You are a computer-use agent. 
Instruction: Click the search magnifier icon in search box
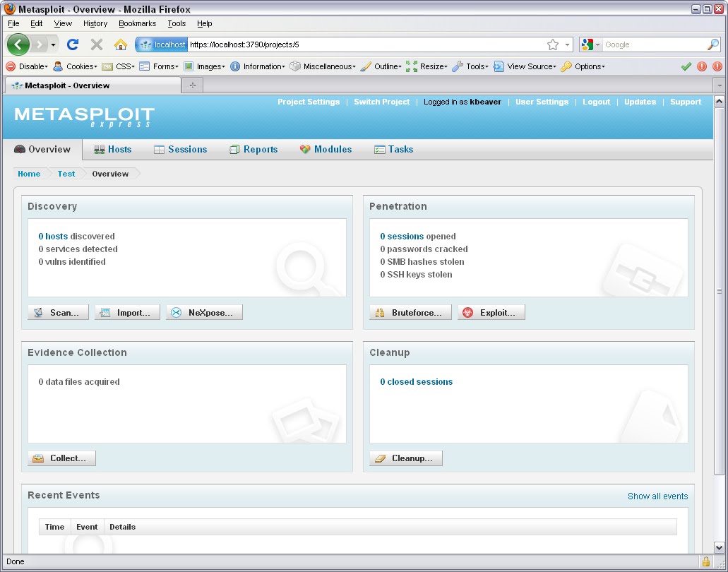[713, 44]
